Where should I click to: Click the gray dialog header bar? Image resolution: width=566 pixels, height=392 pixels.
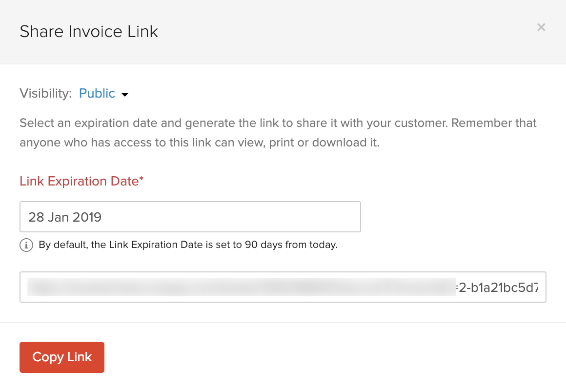coord(342,32)
